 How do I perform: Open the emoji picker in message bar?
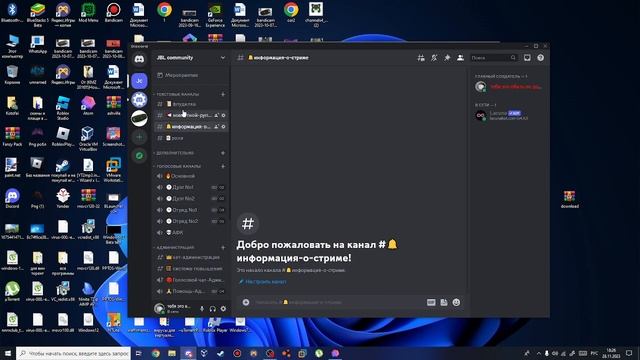click(x=456, y=302)
